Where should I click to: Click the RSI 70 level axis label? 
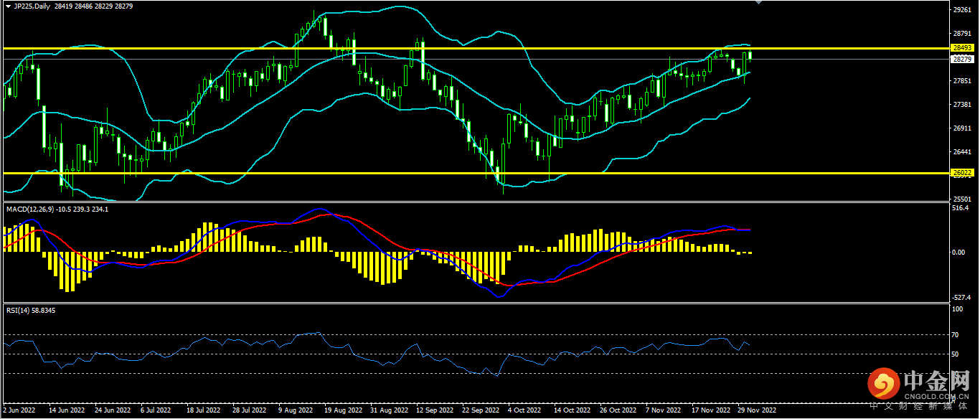(956, 335)
